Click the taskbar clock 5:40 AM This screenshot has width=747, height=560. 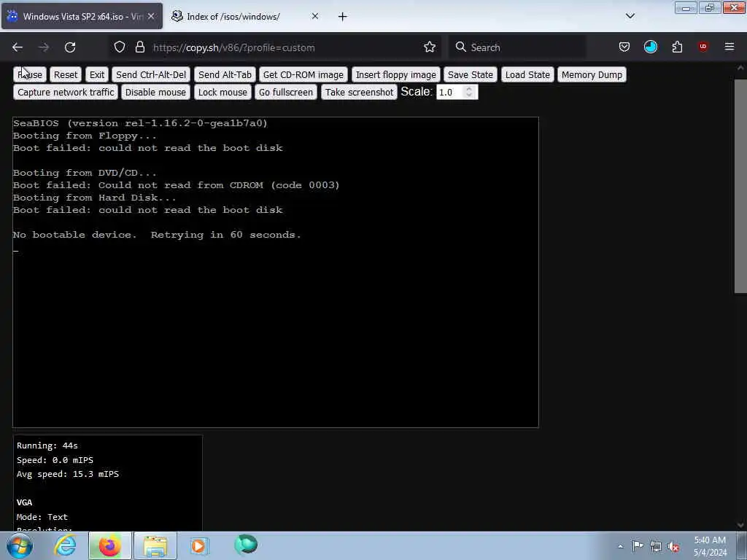(710, 546)
